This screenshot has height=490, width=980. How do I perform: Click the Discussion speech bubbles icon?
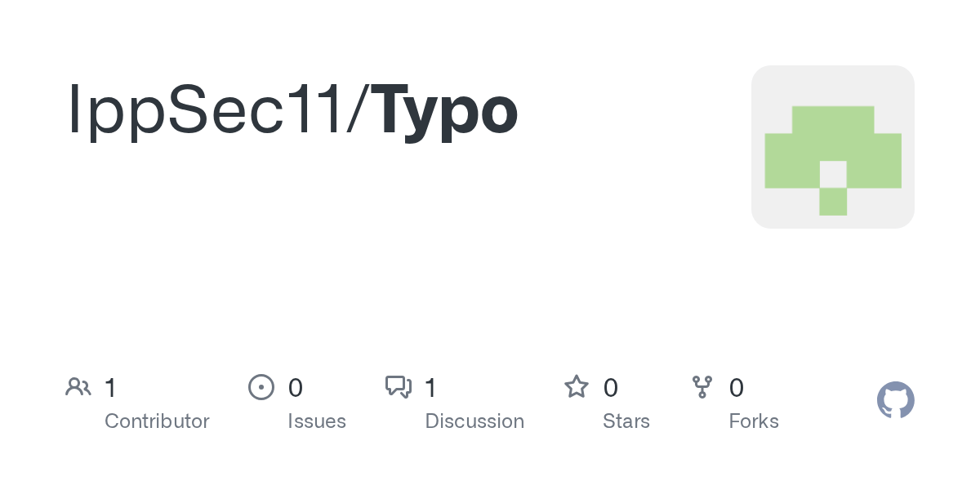[x=399, y=387]
